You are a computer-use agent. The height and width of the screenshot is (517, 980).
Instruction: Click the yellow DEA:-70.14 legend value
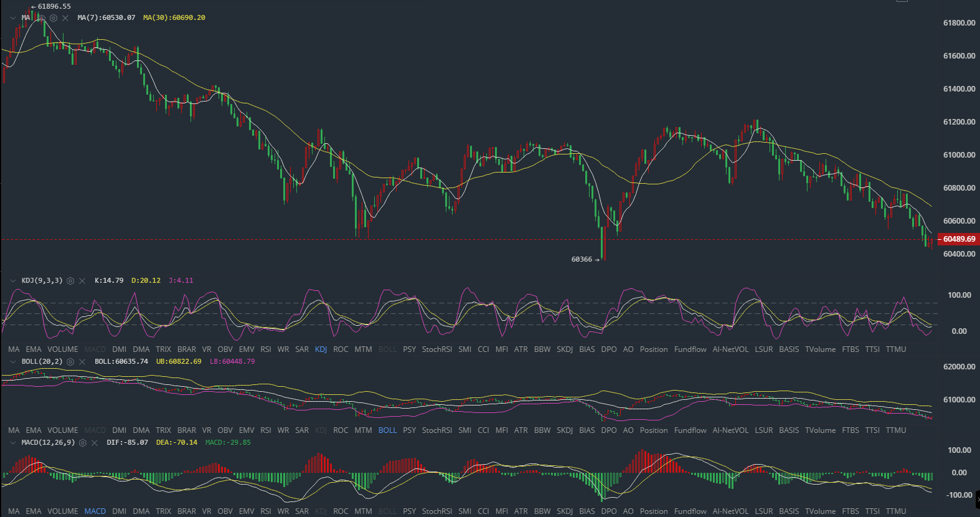coord(177,443)
